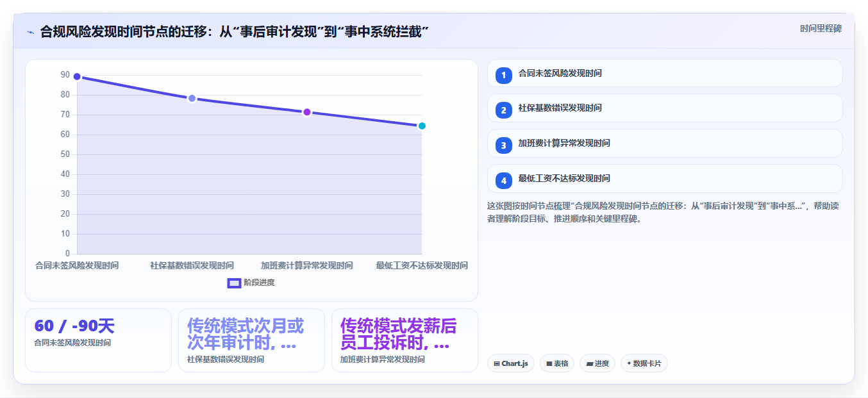The image size is (868, 398).
Task: Select the 合同未签风险发现时间 list item
Action: coord(665,73)
